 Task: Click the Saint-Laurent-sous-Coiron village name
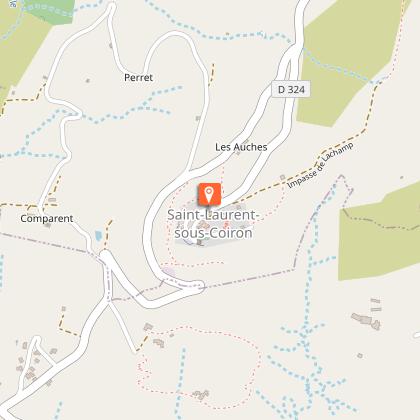coord(213,224)
